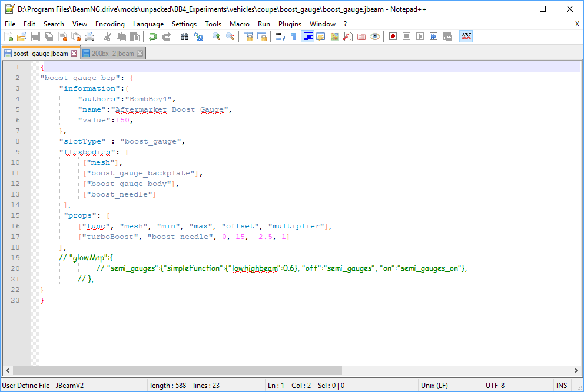Click the "slotType" key on line 8
The width and height of the screenshot is (584, 392).
point(82,141)
